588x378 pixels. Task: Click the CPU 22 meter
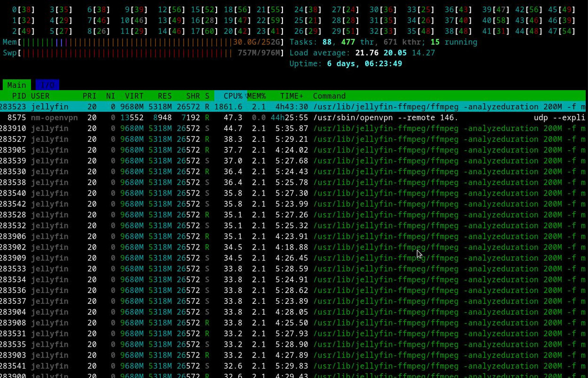coord(270,20)
